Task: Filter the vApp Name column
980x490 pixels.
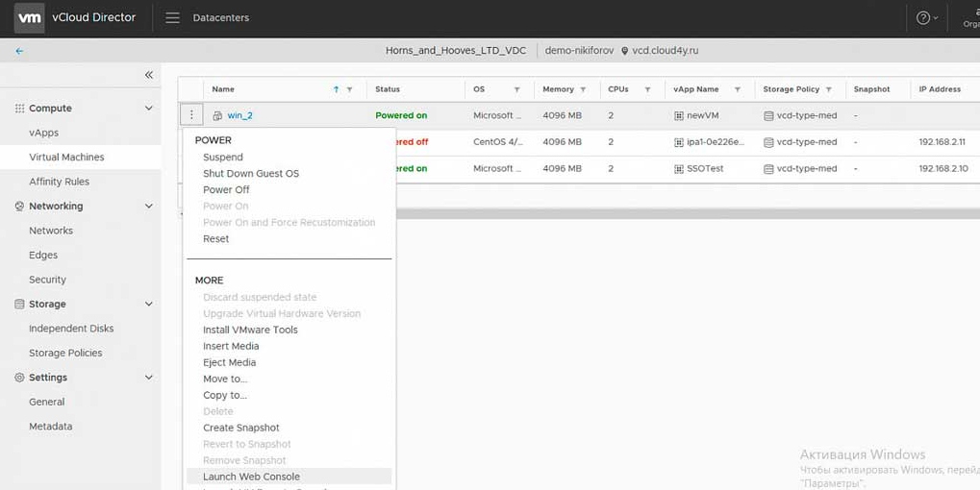Action: click(738, 89)
